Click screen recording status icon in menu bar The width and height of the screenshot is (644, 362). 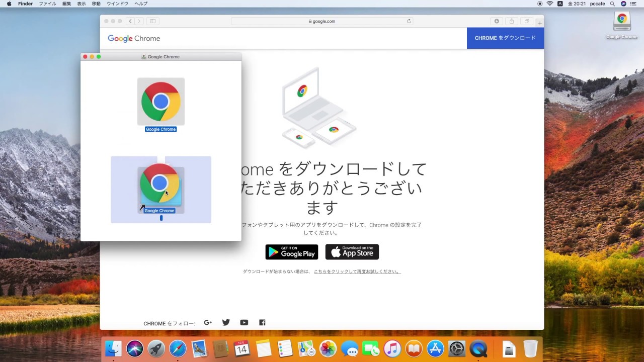click(540, 4)
